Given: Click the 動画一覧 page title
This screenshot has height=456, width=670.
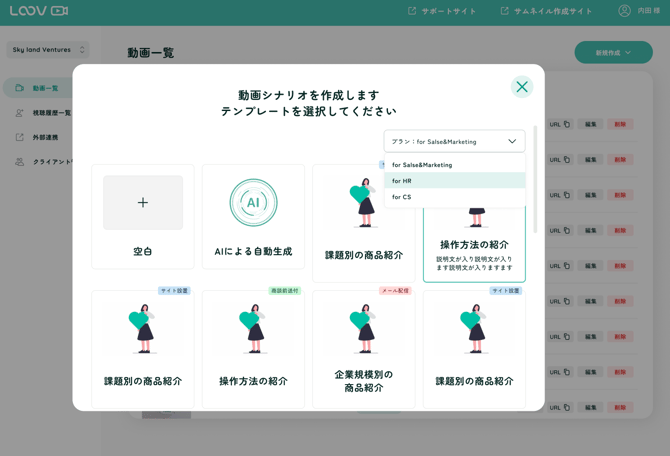Looking at the screenshot, I should pyautogui.click(x=151, y=53).
